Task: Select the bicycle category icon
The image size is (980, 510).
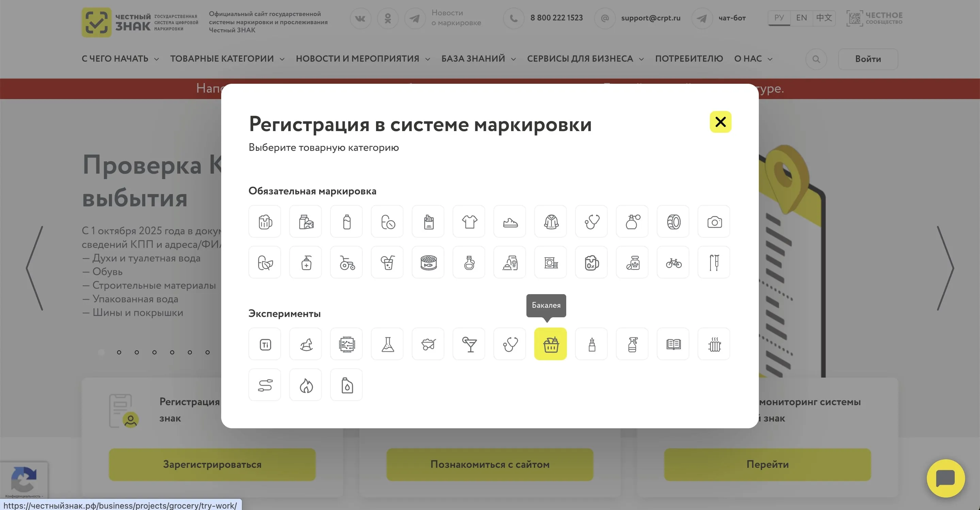Action: click(673, 262)
